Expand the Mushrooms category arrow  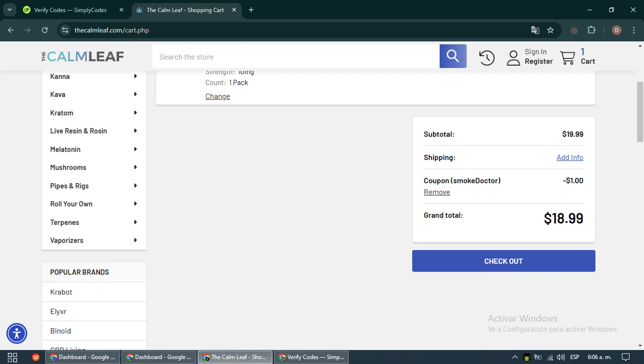[x=135, y=167]
